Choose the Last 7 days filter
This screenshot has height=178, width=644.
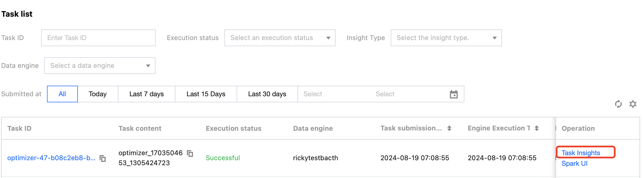point(147,94)
